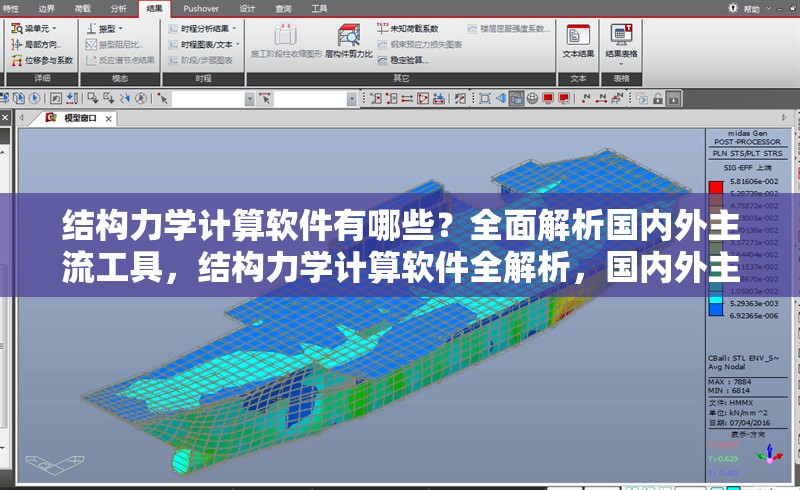
Task: Click the active-all toolbar icon
Action: (423, 98)
